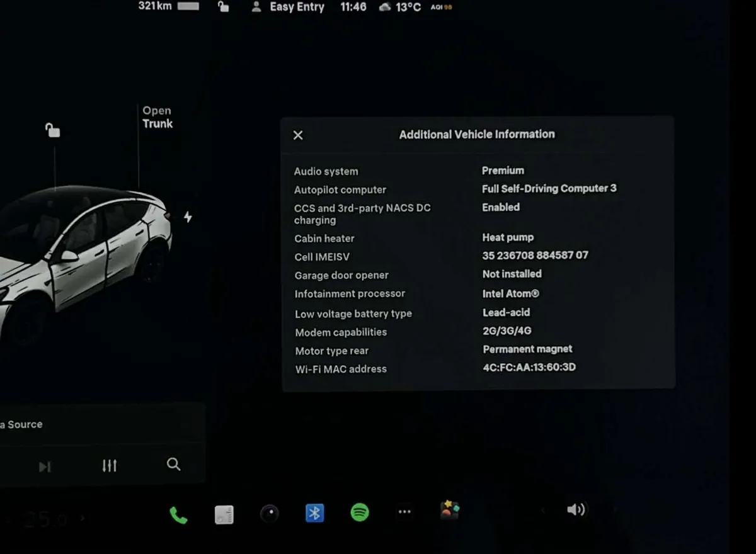
Task: Increase cabin temperature with the right arrow
Action: (83, 519)
